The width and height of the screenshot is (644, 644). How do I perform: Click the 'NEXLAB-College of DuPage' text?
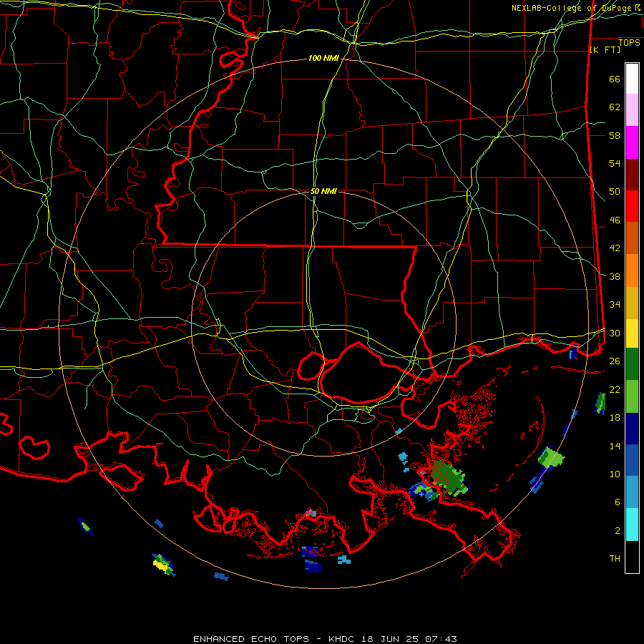coord(571,8)
